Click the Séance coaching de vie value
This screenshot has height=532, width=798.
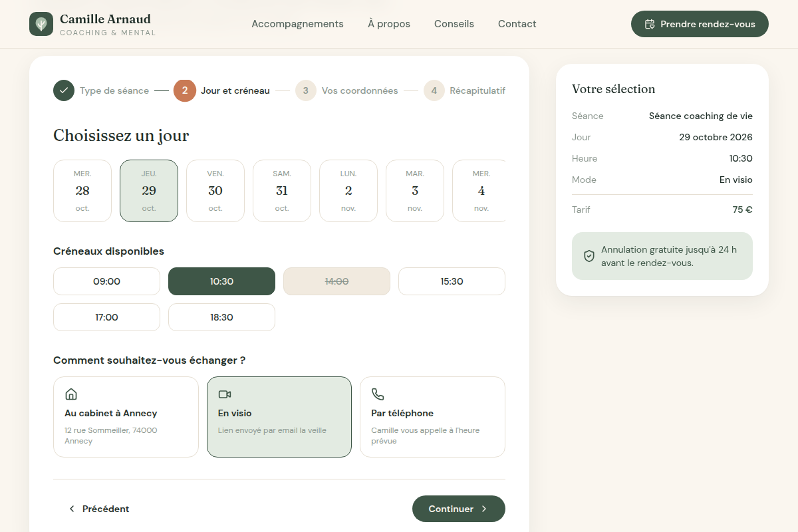coord(701,116)
